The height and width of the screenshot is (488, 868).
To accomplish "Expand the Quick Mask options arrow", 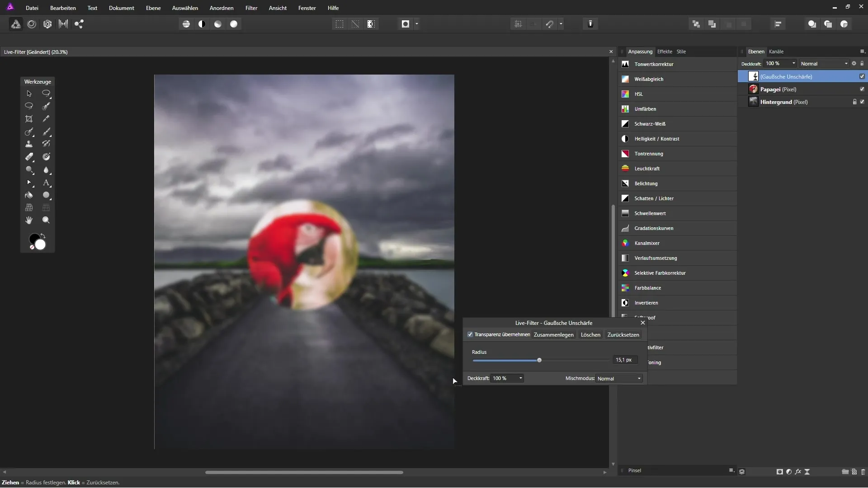I will [x=416, y=24].
